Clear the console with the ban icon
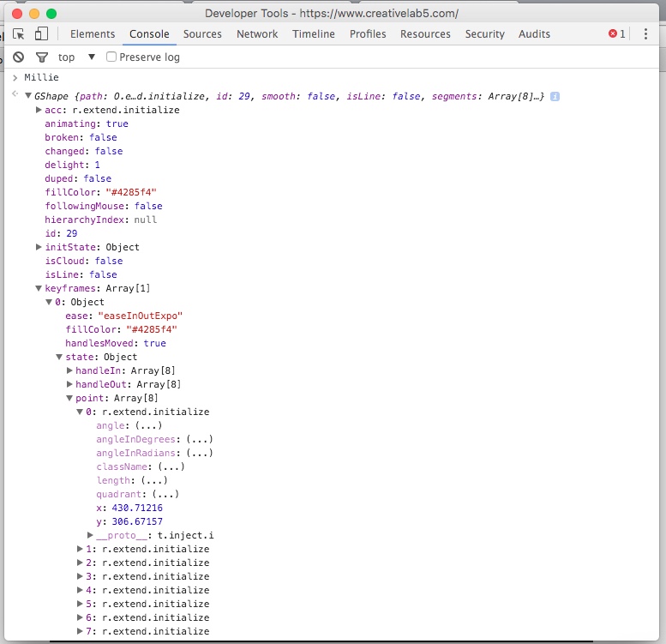This screenshot has width=666, height=644. point(18,57)
